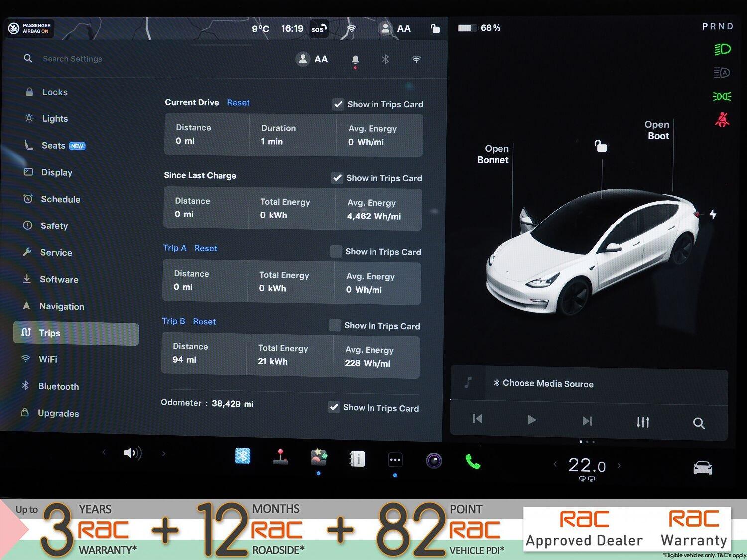This screenshot has width=747, height=560.
Task: Enable Trip A Show in Trips Card
Action: point(336,251)
